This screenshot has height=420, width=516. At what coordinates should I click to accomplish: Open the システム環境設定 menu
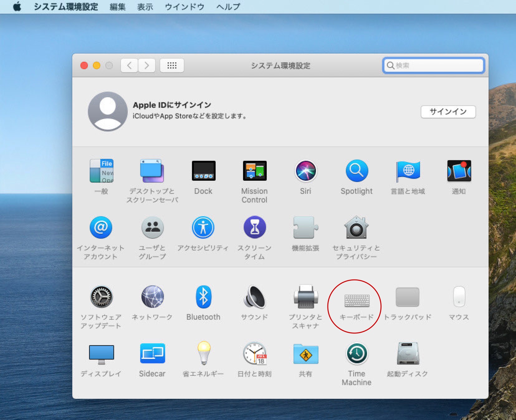click(x=66, y=7)
